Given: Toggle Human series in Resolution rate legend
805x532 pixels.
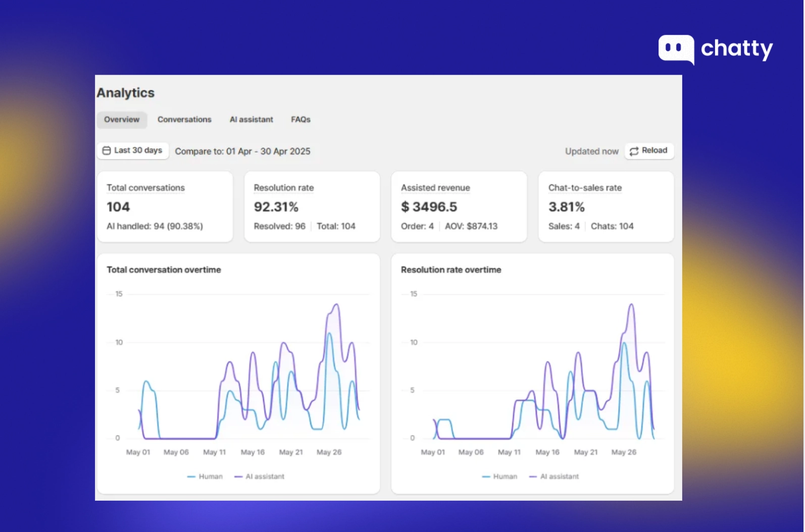Looking at the screenshot, I should (499, 476).
